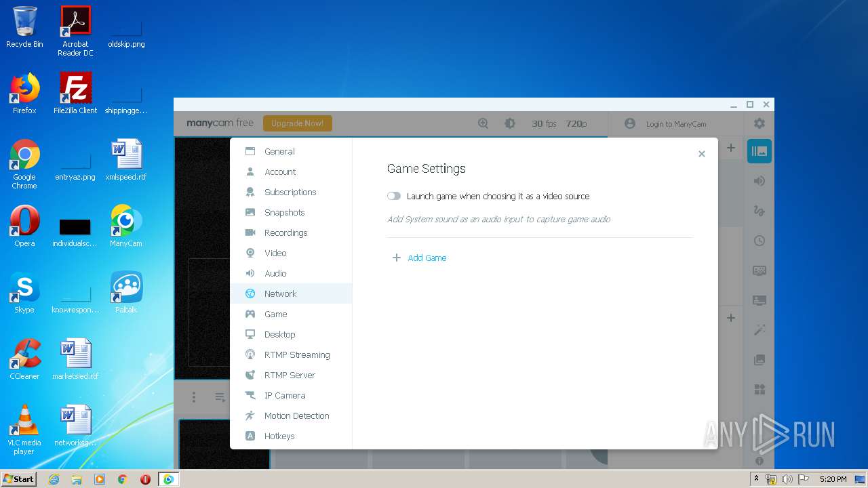Click the upper plus add-preset button
Image resolution: width=868 pixels, height=488 pixels.
[730, 148]
